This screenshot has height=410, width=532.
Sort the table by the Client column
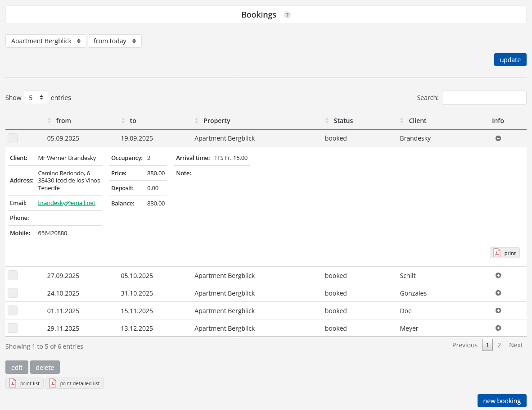(x=417, y=121)
